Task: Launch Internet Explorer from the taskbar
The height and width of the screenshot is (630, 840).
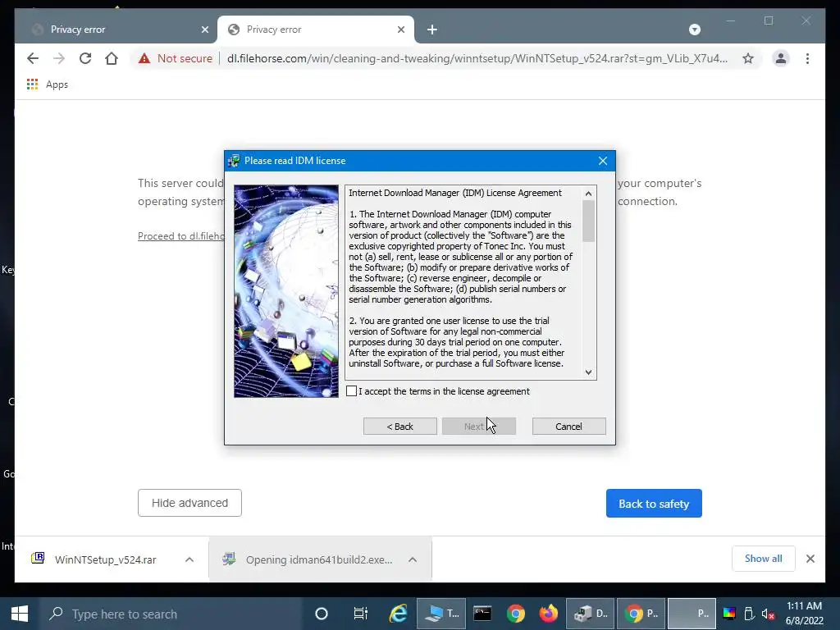Action: click(x=398, y=614)
